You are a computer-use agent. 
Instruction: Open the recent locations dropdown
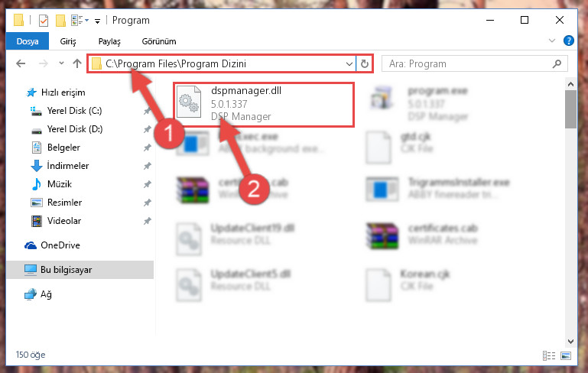click(x=61, y=63)
